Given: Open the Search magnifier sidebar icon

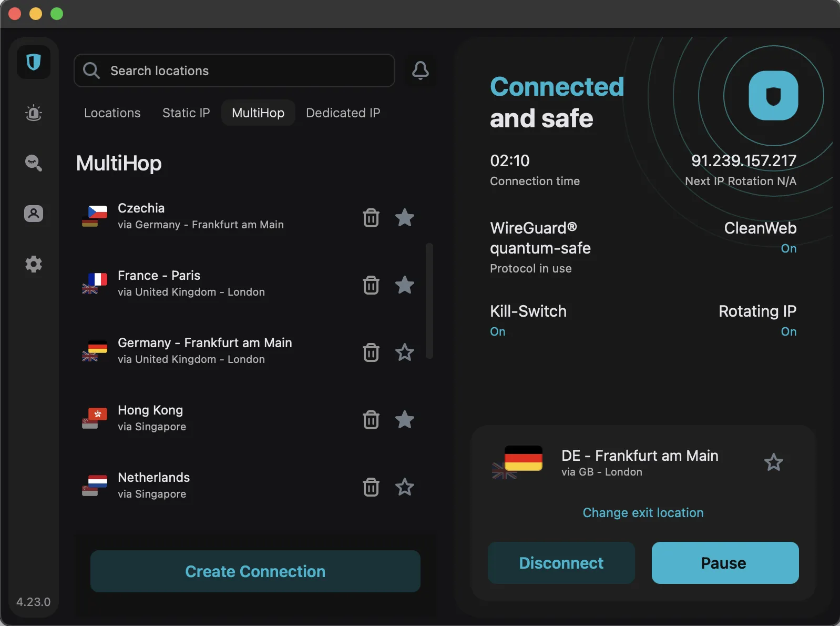Looking at the screenshot, I should [x=34, y=163].
